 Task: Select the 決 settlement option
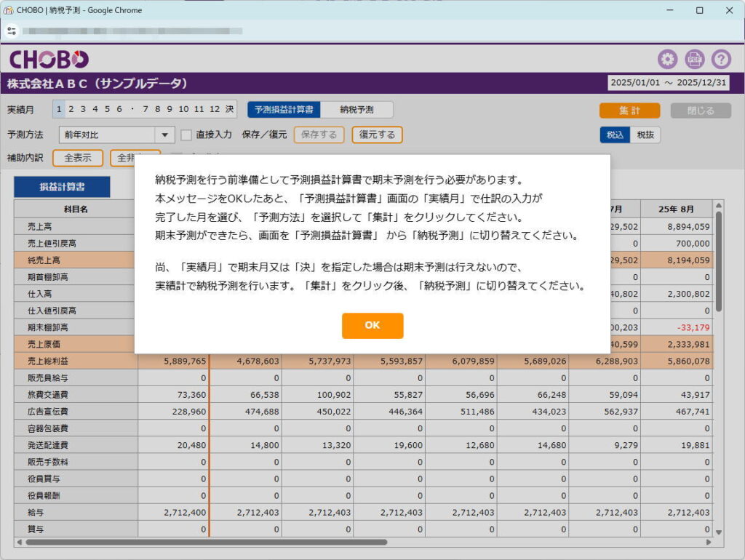tap(229, 109)
